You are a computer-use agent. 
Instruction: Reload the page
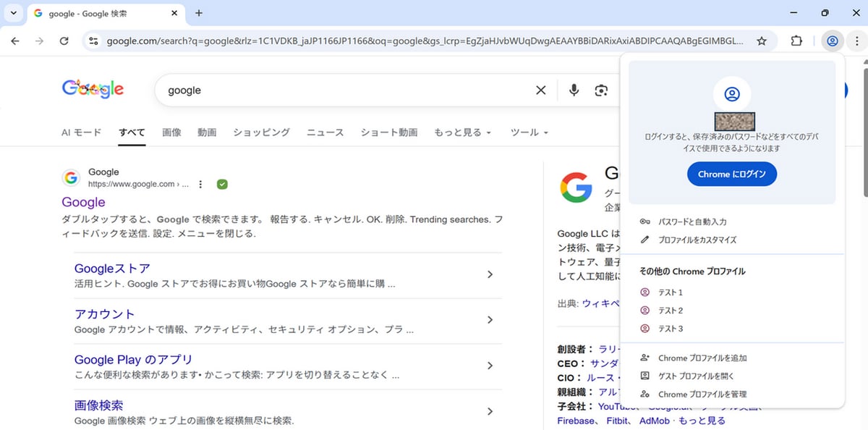click(x=64, y=41)
